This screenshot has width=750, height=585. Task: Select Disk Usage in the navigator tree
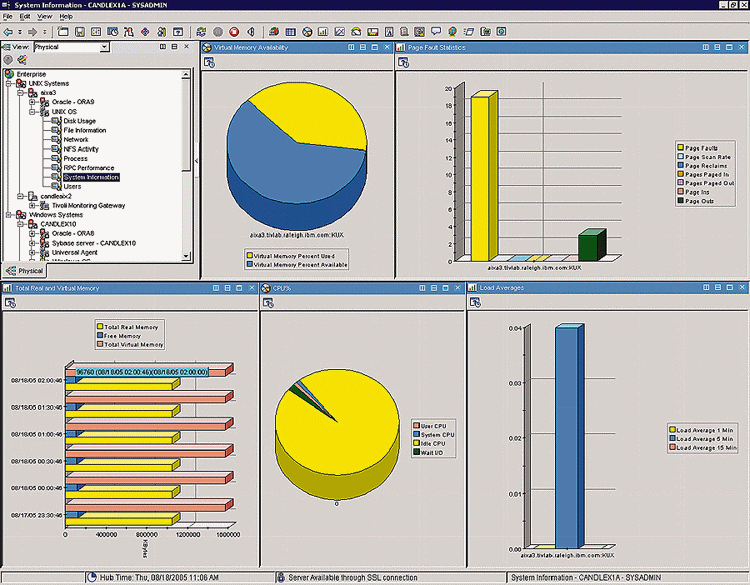(79, 121)
